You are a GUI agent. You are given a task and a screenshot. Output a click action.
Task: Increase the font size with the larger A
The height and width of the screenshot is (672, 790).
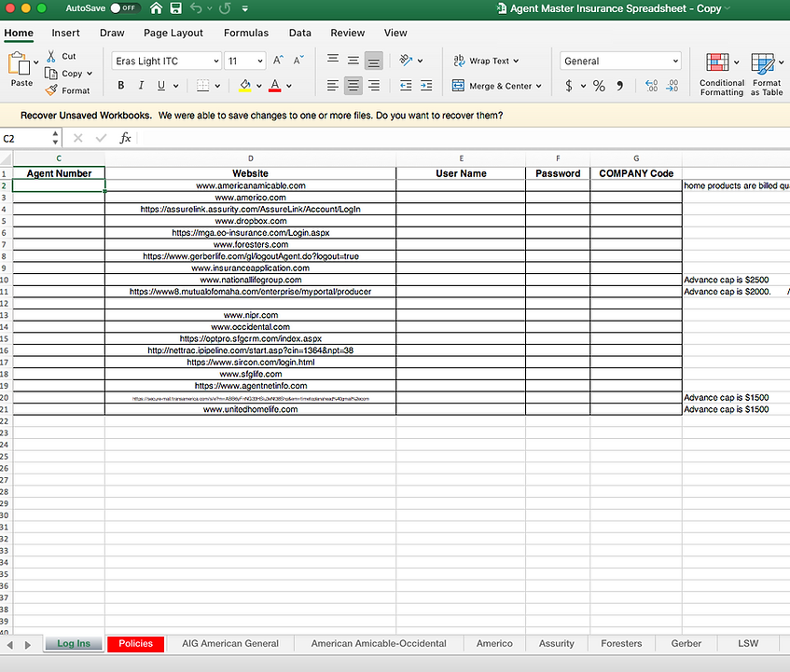click(x=278, y=61)
